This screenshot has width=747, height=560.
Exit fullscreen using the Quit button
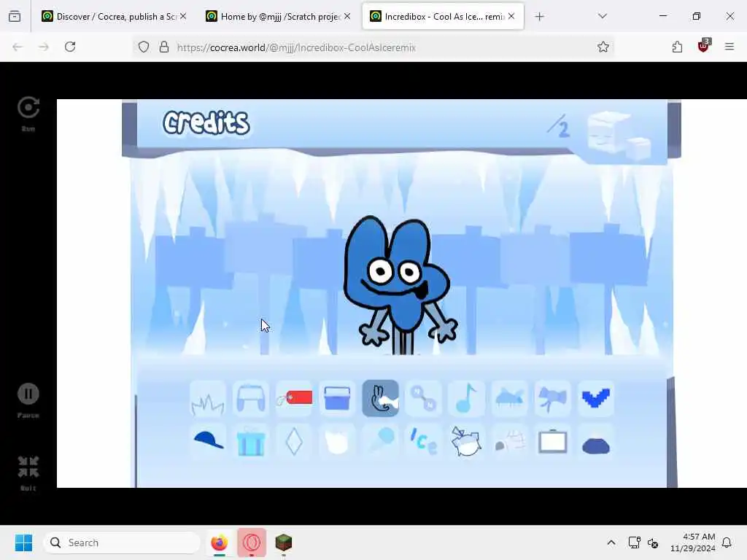click(x=28, y=472)
